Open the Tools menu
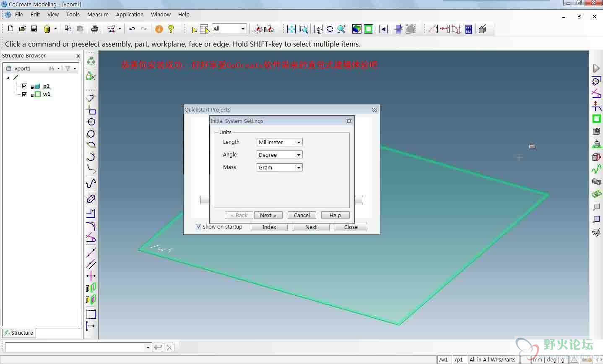 pos(73,14)
